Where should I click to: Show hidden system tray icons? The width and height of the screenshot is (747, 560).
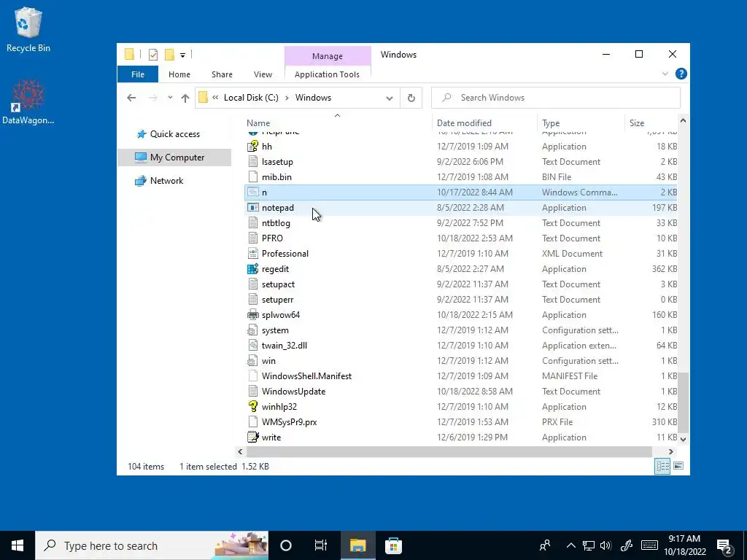coord(570,545)
